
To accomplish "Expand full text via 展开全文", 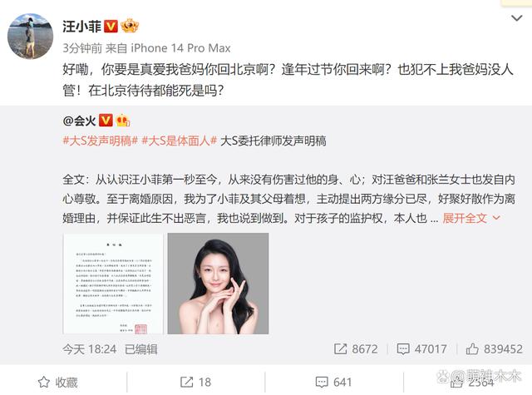I will [x=471, y=218].
